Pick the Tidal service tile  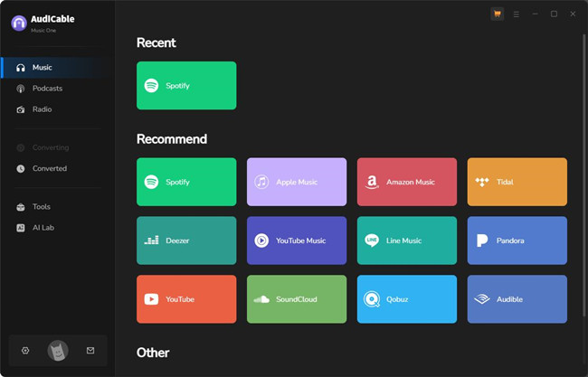[x=517, y=182]
